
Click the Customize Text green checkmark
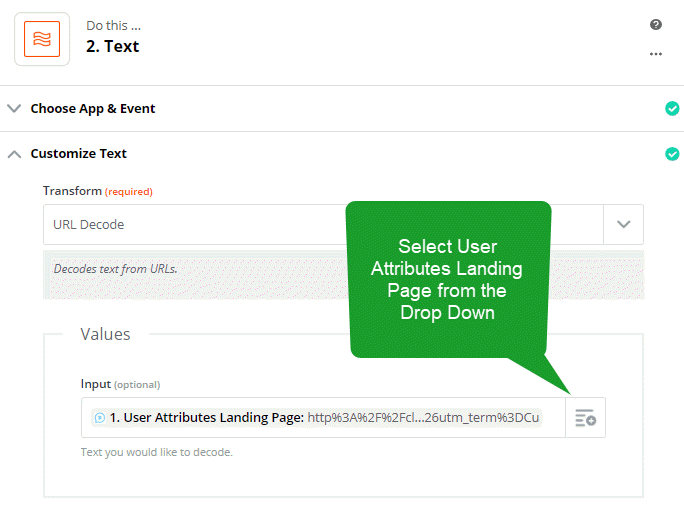(x=672, y=154)
